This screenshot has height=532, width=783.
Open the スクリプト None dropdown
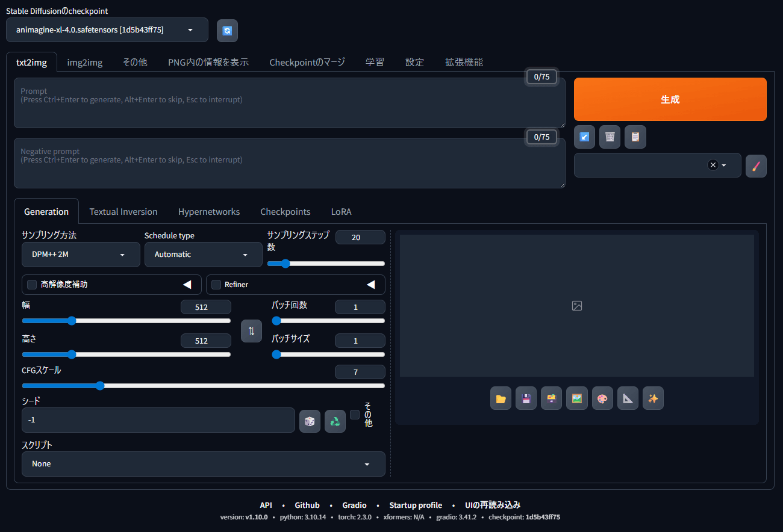click(204, 464)
